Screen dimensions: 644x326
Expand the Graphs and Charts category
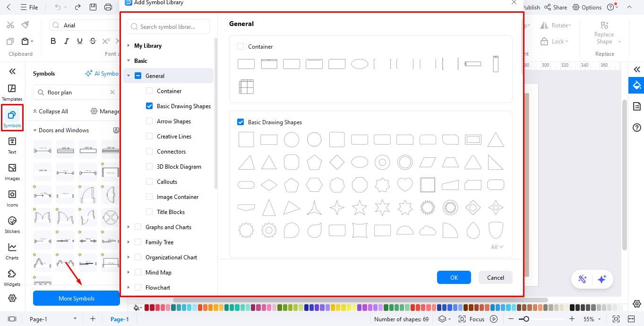[129, 227]
